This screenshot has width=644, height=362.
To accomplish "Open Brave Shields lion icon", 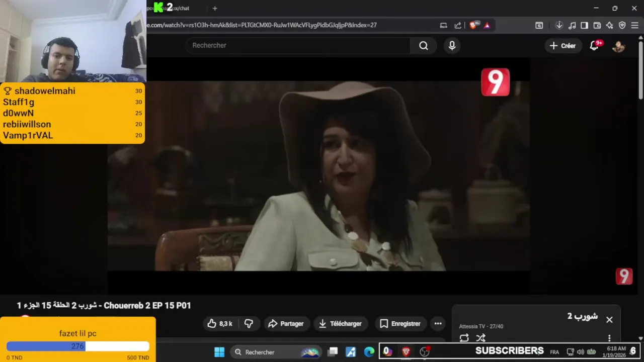I will pyautogui.click(x=473, y=25).
